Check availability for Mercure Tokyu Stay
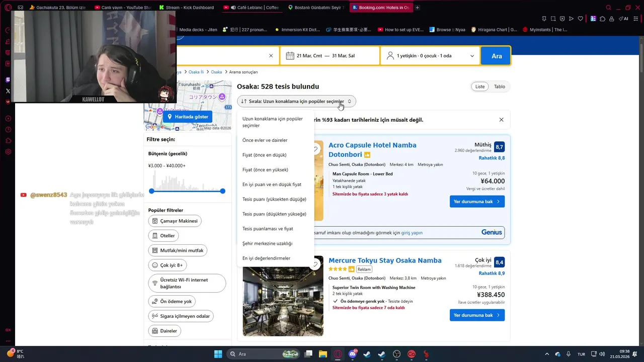 point(477,315)
